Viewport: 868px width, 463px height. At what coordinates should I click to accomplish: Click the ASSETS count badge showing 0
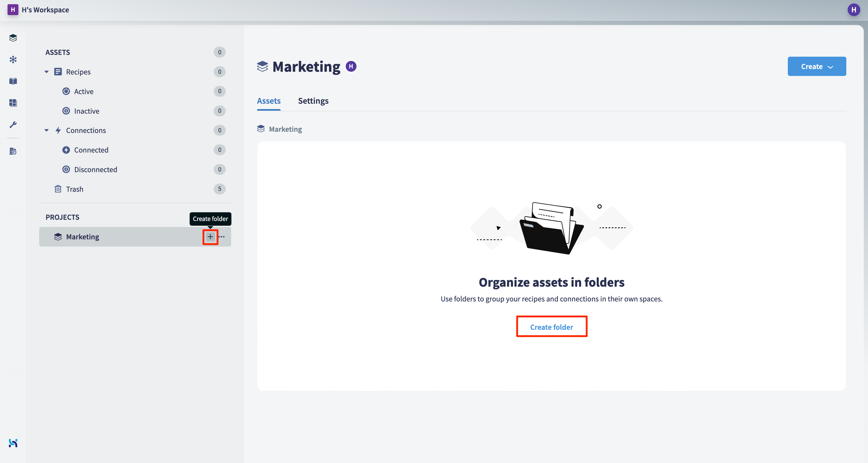pyautogui.click(x=219, y=52)
